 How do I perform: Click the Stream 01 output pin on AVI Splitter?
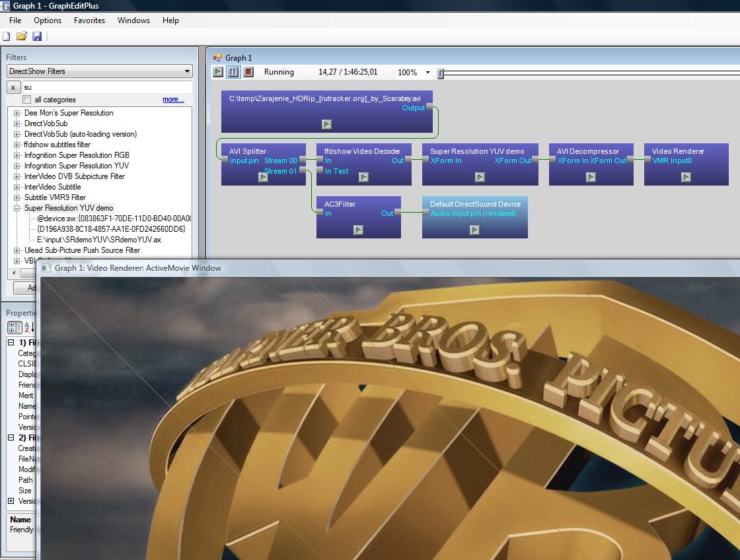[x=303, y=171]
